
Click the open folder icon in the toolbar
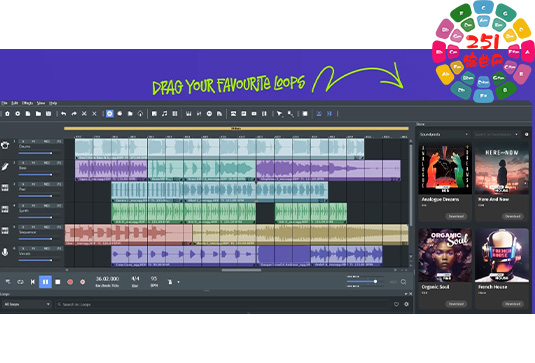click(x=38, y=114)
